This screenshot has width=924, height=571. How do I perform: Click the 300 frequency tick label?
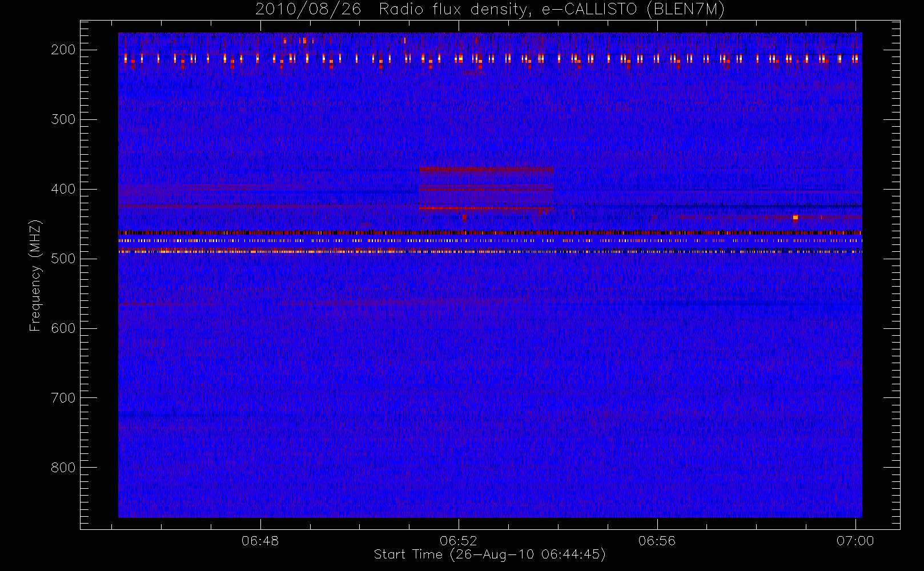click(x=63, y=119)
